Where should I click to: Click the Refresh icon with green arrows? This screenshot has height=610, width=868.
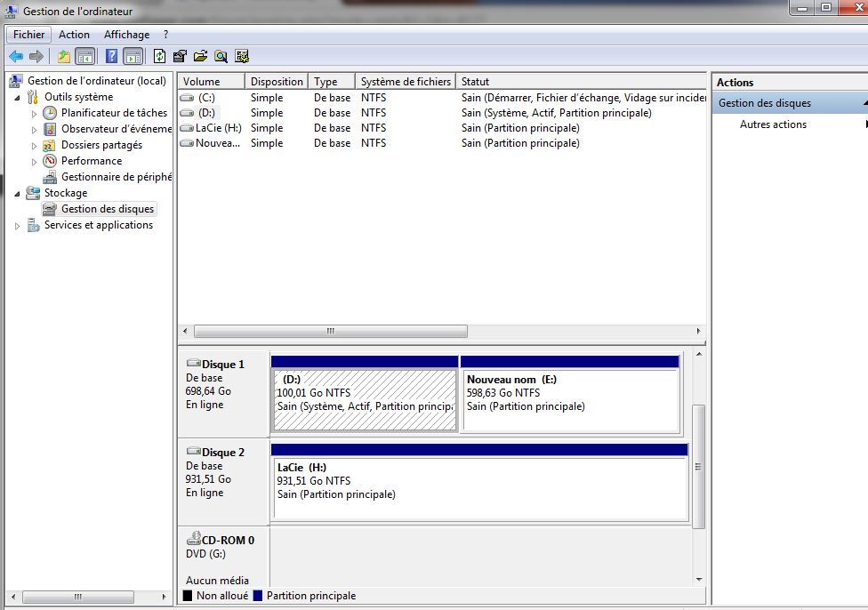tap(159, 57)
